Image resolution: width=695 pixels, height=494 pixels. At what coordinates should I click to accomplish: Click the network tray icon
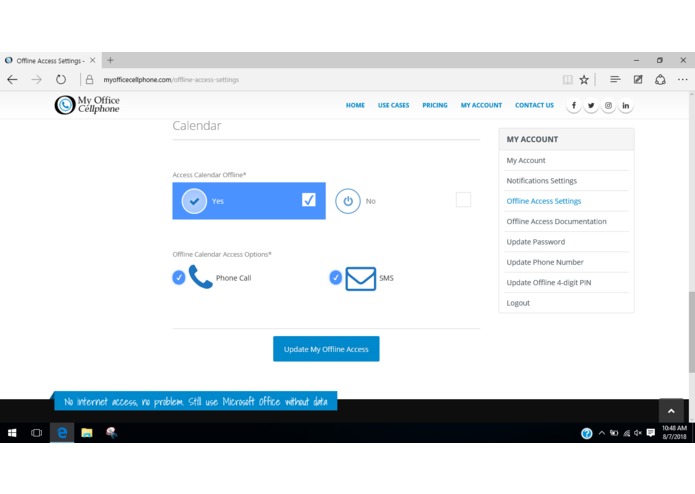(x=626, y=433)
